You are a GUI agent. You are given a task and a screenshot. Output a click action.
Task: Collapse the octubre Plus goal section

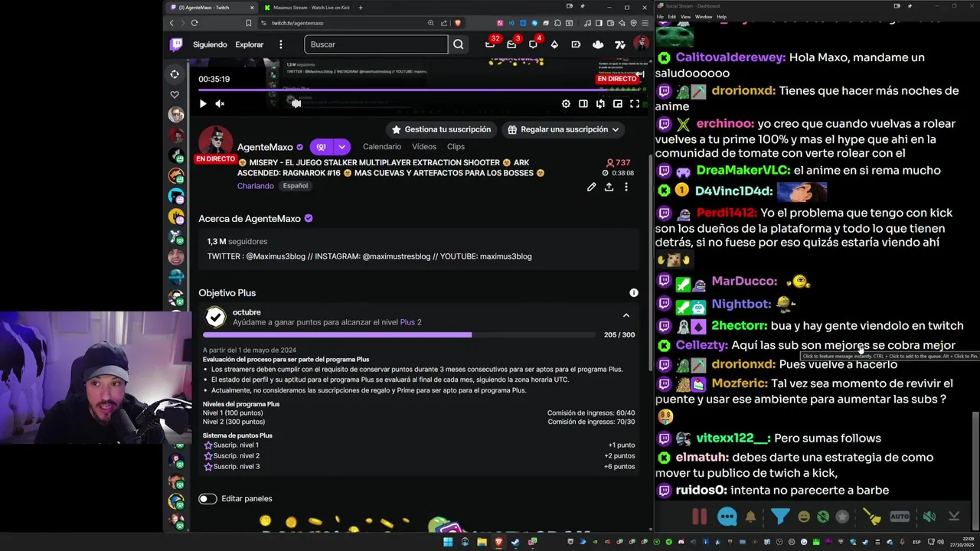[x=626, y=315]
